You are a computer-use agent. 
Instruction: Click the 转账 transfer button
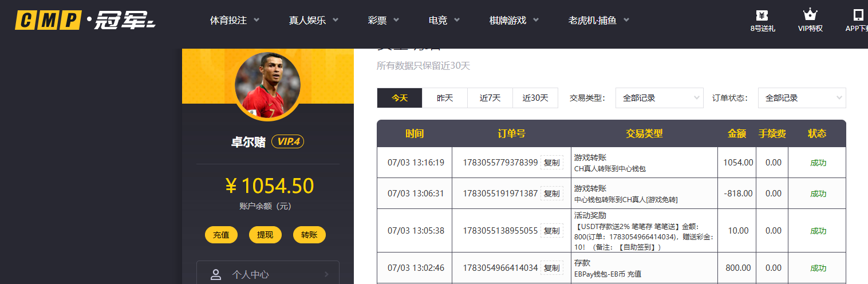[309, 235]
